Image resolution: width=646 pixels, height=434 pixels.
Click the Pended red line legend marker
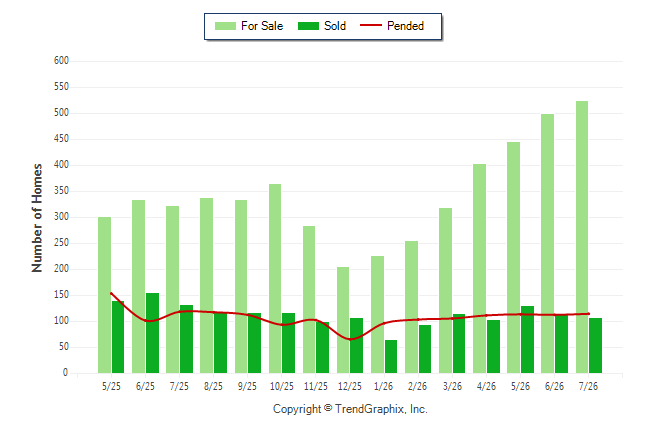tap(371, 26)
